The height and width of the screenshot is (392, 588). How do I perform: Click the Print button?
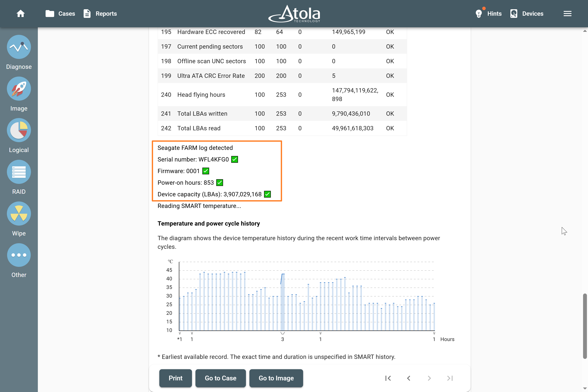click(x=175, y=378)
